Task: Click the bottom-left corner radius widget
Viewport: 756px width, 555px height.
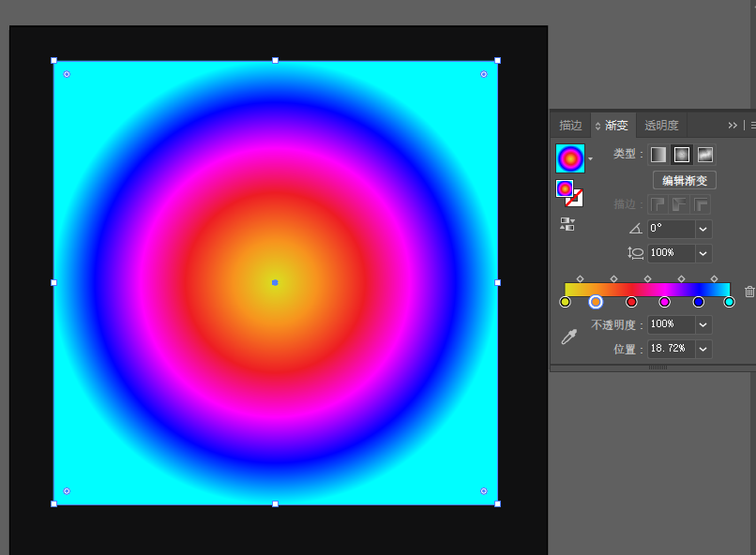Action: [x=67, y=491]
